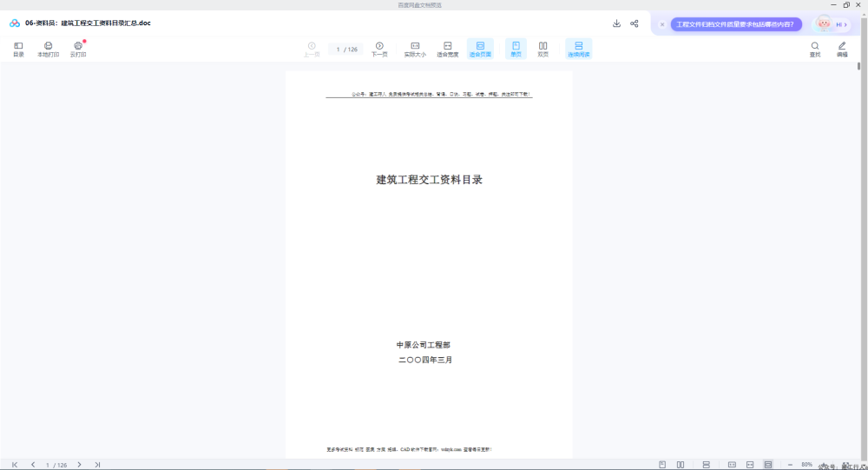Select double page icon in status bar
The width and height of the screenshot is (868, 470).
681,465
